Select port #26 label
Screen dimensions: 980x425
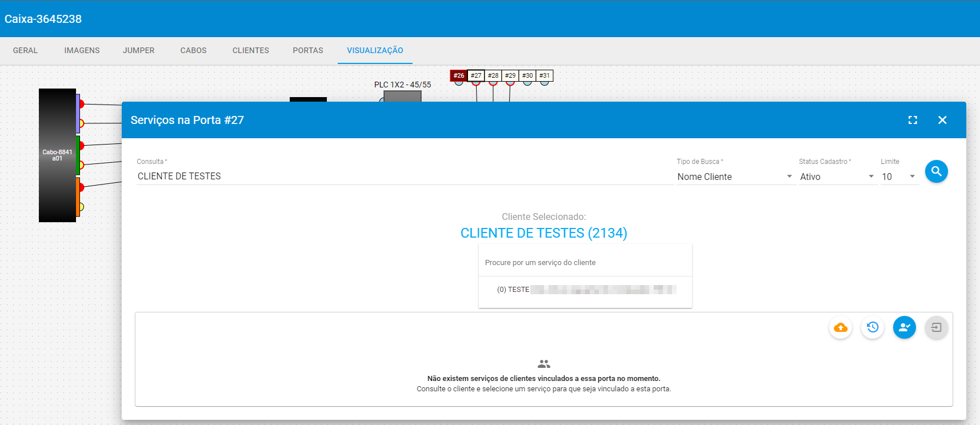[459, 75]
